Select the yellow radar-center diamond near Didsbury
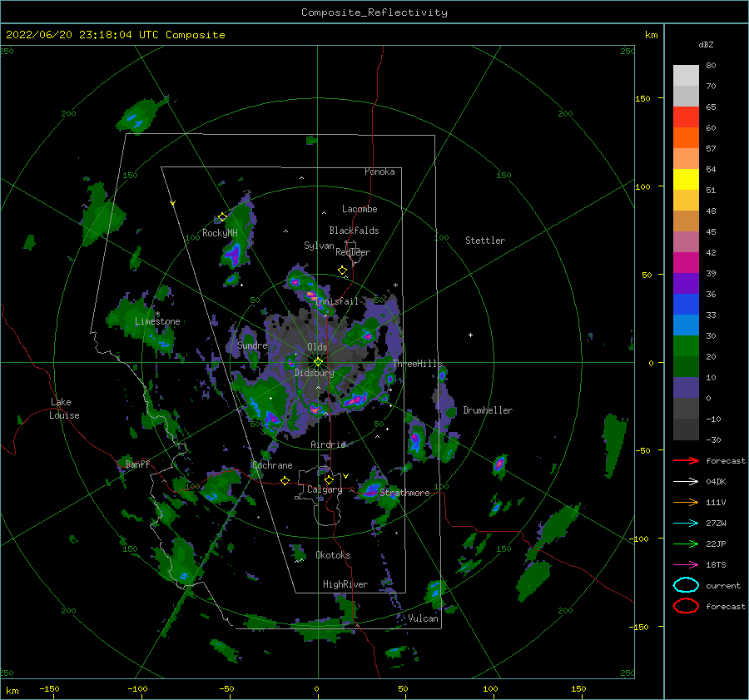 pos(318,362)
